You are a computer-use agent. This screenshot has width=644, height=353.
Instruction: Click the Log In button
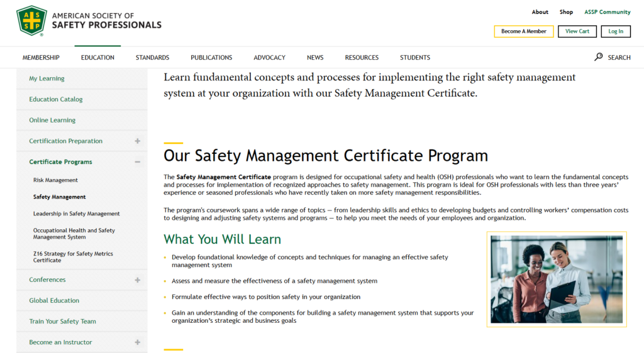(x=616, y=31)
